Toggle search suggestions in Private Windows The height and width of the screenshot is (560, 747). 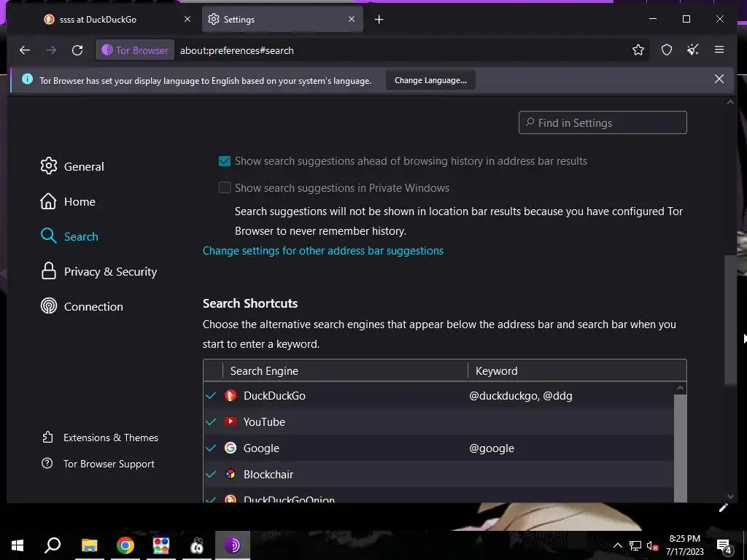pyautogui.click(x=225, y=187)
